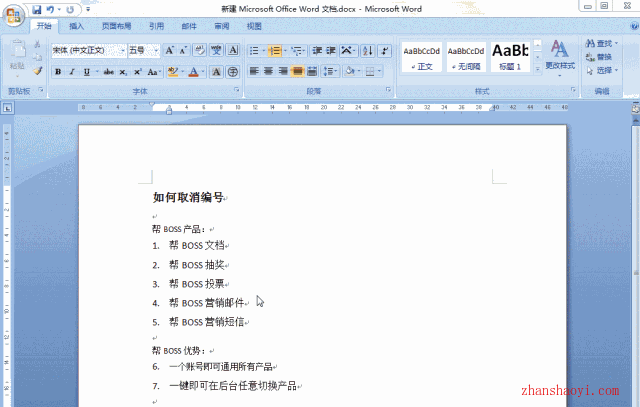Align text right
The height and width of the screenshot is (407, 640).
click(283, 71)
